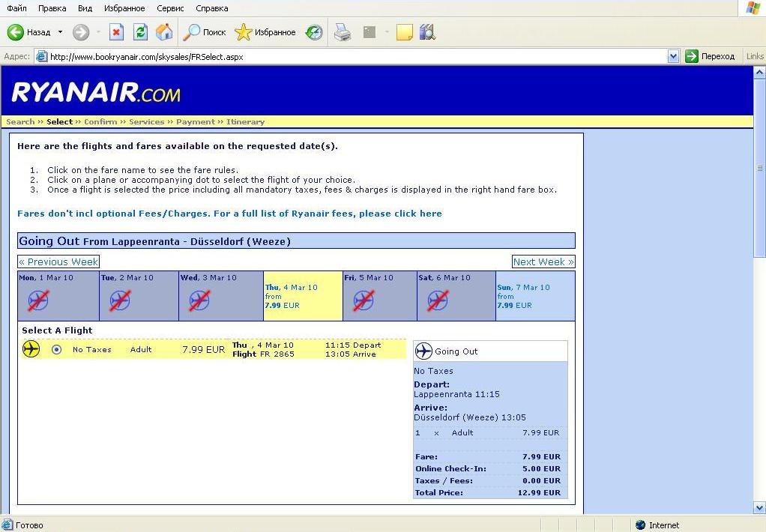The image size is (766, 532).
Task: Open the History toolbar icon
Action: tap(315, 32)
